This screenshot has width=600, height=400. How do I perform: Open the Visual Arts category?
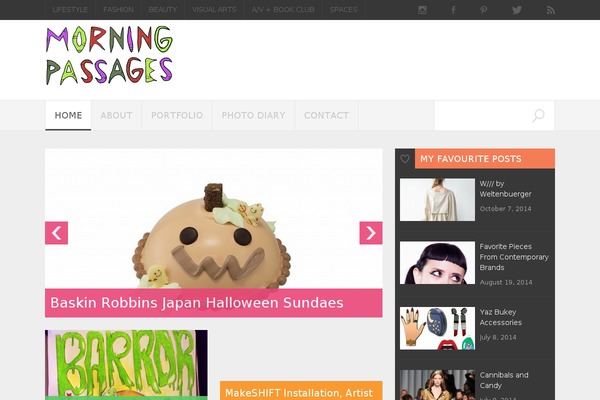214,10
